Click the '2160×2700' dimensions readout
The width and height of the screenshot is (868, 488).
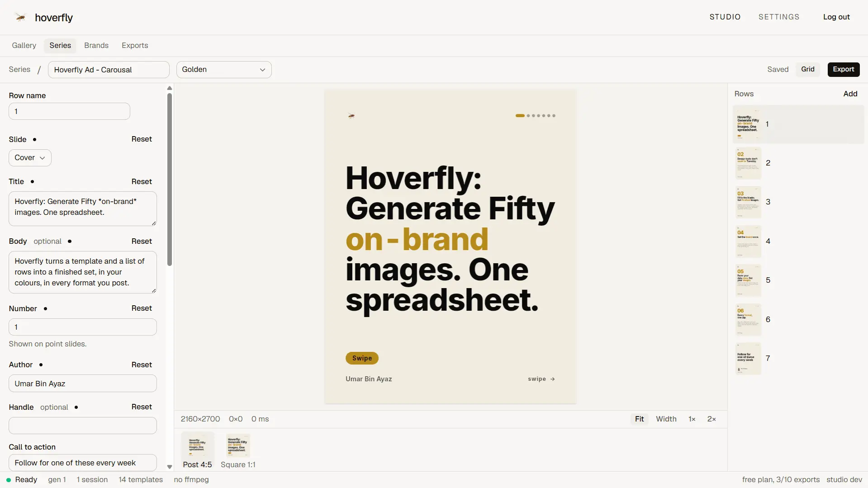click(x=200, y=419)
